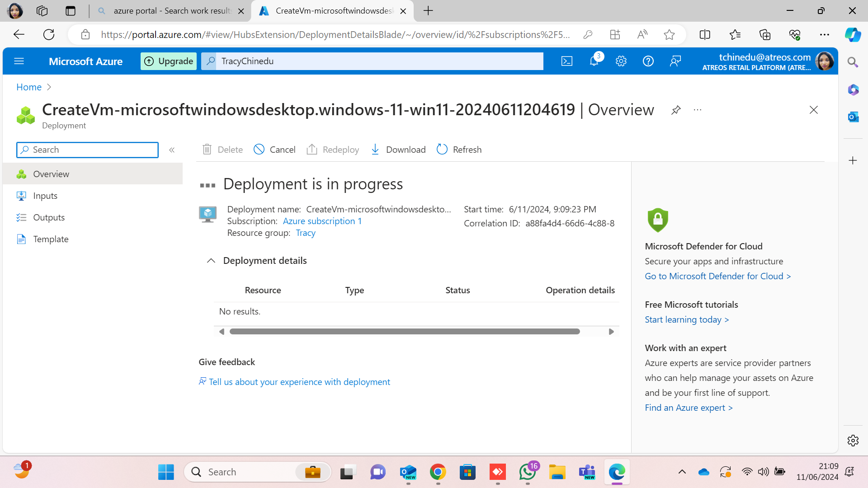Open the blade's more options ellipsis

[x=698, y=110]
